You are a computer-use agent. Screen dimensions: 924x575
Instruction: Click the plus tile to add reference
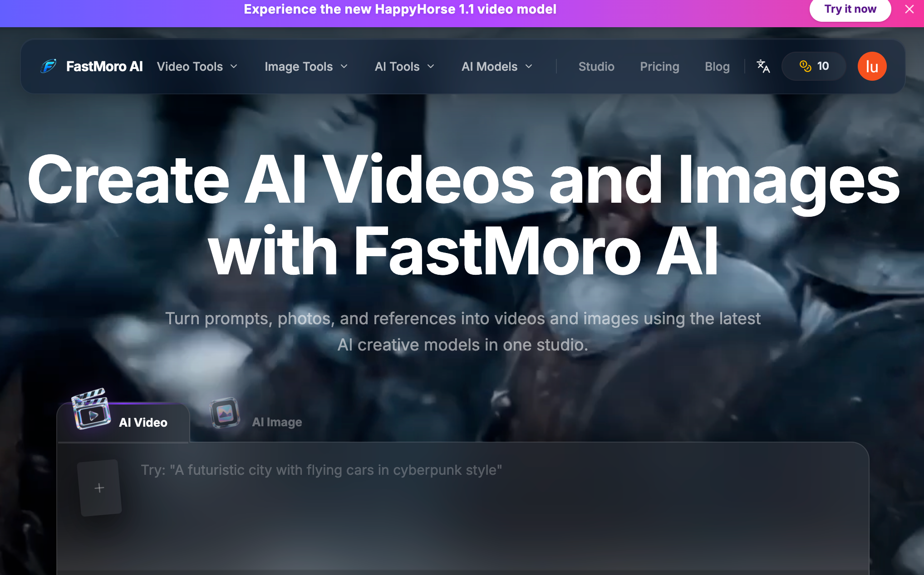99,488
